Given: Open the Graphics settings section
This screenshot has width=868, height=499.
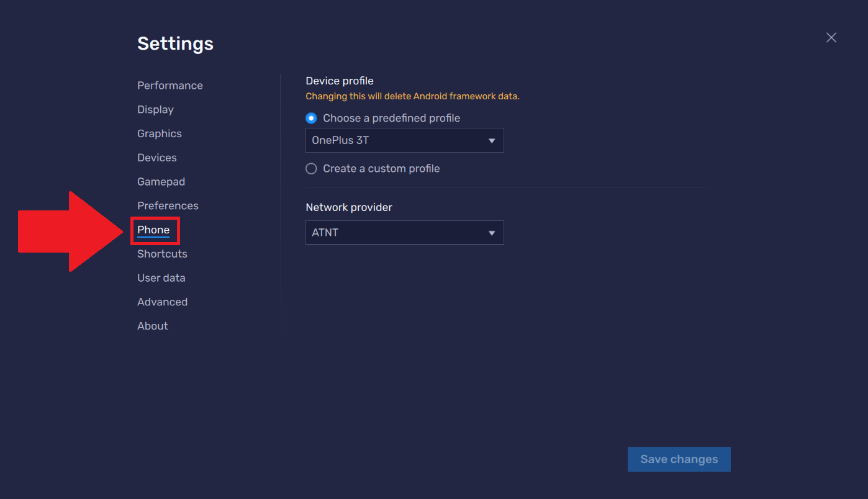Looking at the screenshot, I should 159,133.
